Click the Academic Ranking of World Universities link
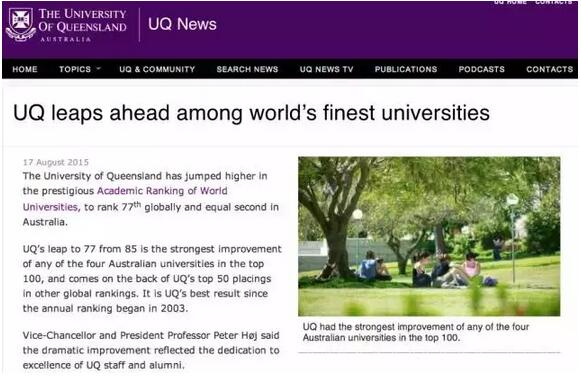The width and height of the screenshot is (581, 377). pos(162,191)
